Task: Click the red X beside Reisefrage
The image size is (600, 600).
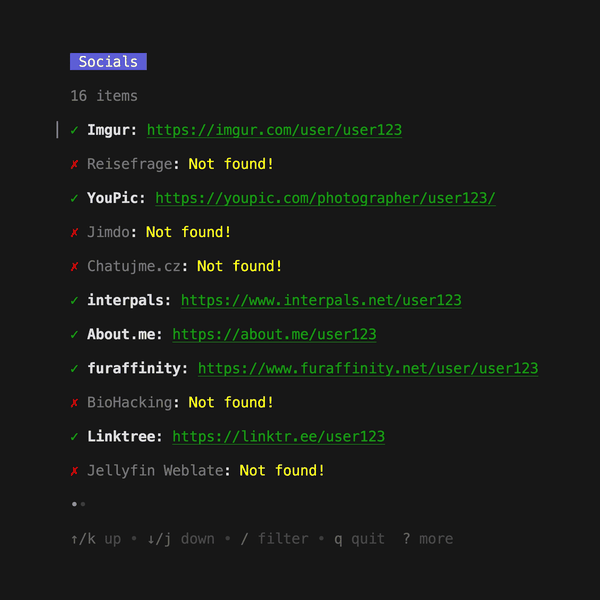Action: (75, 164)
